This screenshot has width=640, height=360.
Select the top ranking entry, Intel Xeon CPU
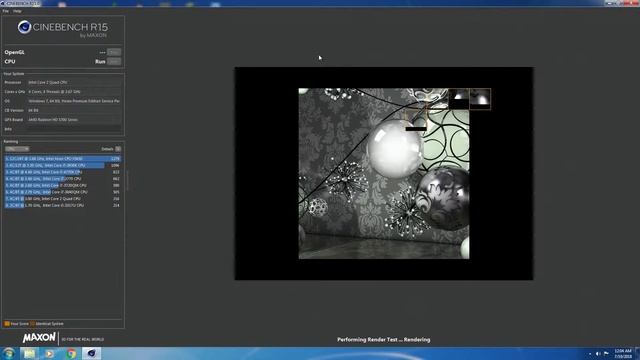tap(63, 159)
